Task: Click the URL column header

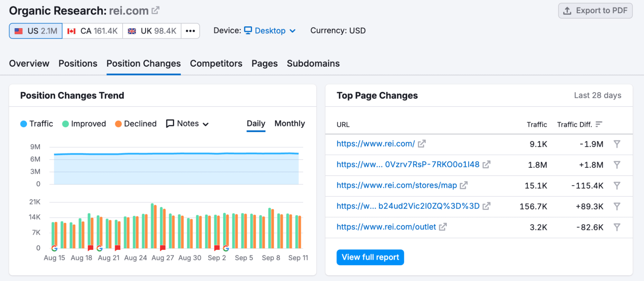Action: (x=343, y=125)
